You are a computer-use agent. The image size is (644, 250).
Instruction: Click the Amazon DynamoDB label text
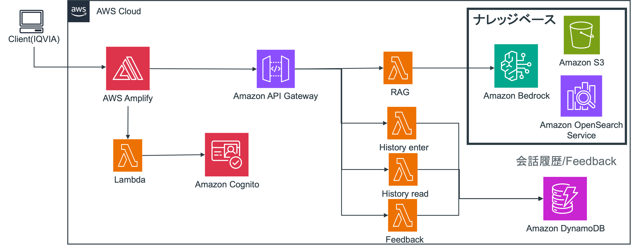tap(565, 228)
